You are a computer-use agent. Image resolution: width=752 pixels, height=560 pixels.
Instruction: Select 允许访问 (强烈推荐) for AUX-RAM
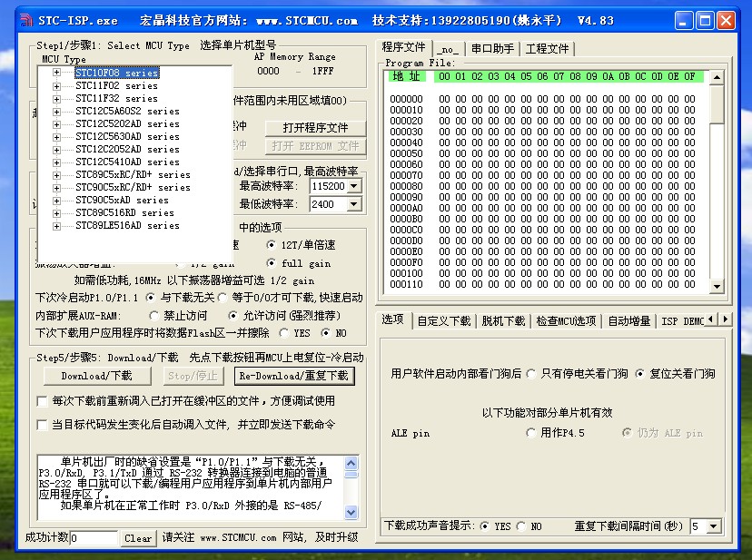tap(233, 316)
